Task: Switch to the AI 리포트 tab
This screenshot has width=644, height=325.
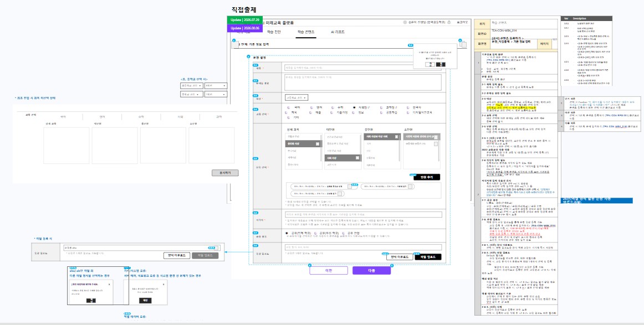Action: click(338, 32)
